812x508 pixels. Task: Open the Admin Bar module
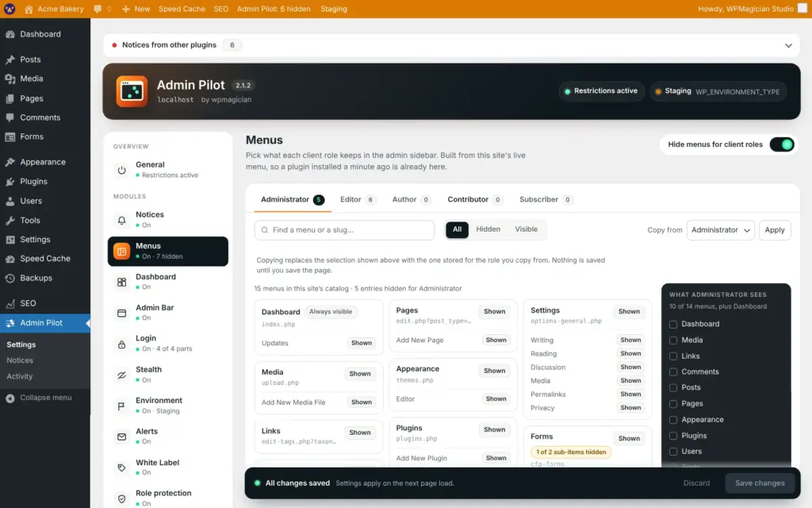[x=168, y=313]
